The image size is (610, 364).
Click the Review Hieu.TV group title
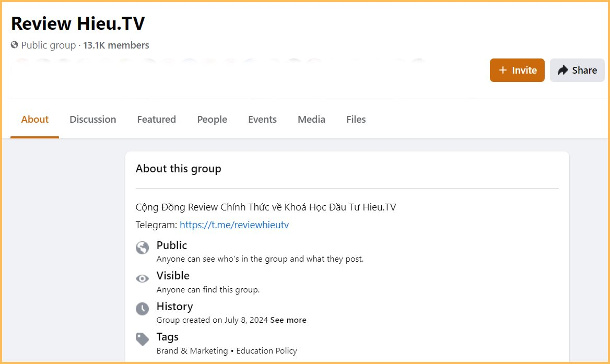[x=78, y=24]
